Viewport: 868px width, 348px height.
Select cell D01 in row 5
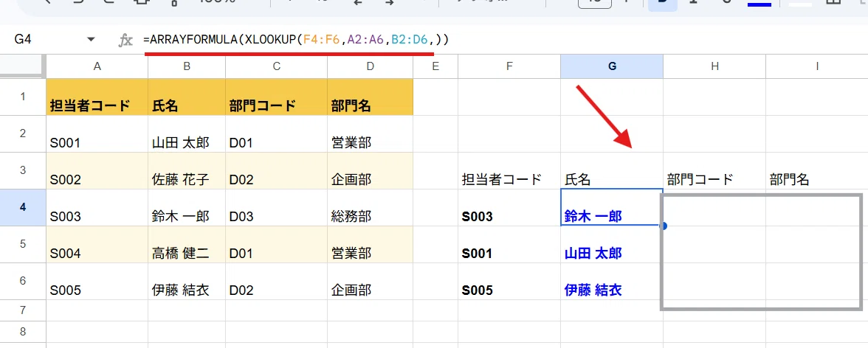point(276,245)
